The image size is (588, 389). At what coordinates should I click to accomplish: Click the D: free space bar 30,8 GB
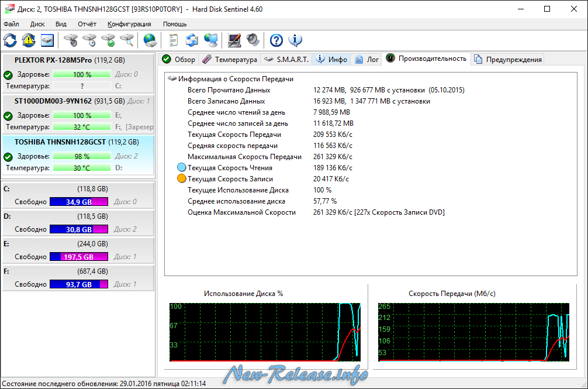click(x=79, y=229)
